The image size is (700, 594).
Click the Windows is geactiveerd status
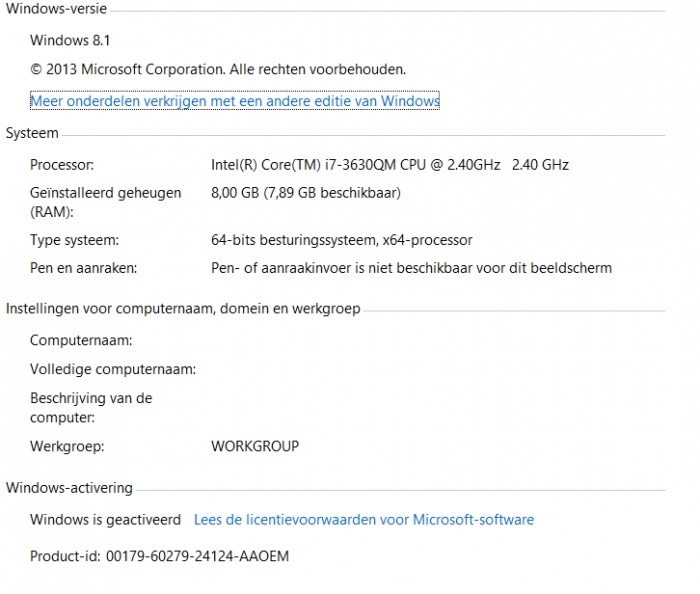click(x=105, y=520)
